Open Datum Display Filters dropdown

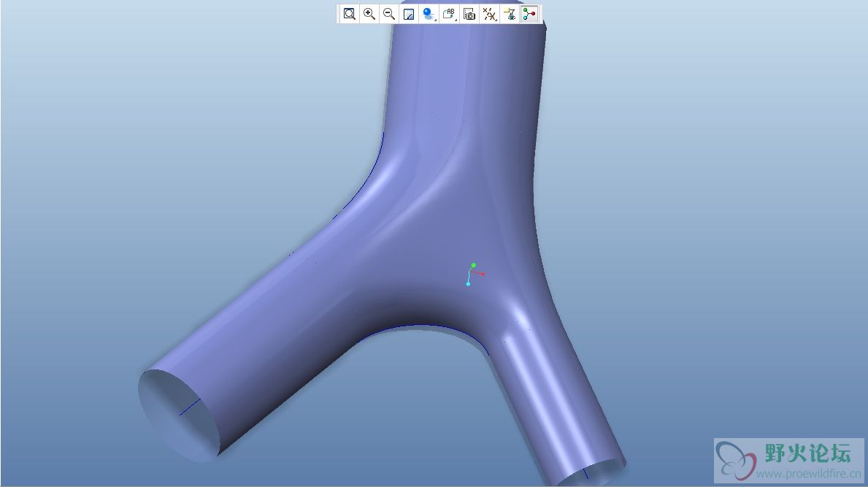coord(489,14)
